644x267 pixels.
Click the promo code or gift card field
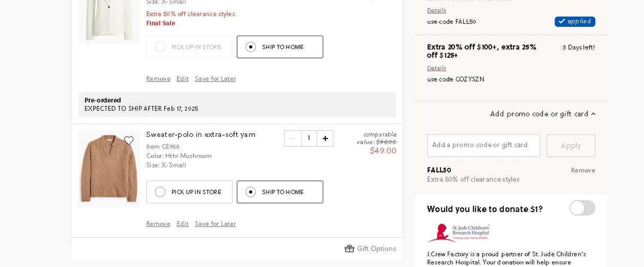pyautogui.click(x=483, y=146)
